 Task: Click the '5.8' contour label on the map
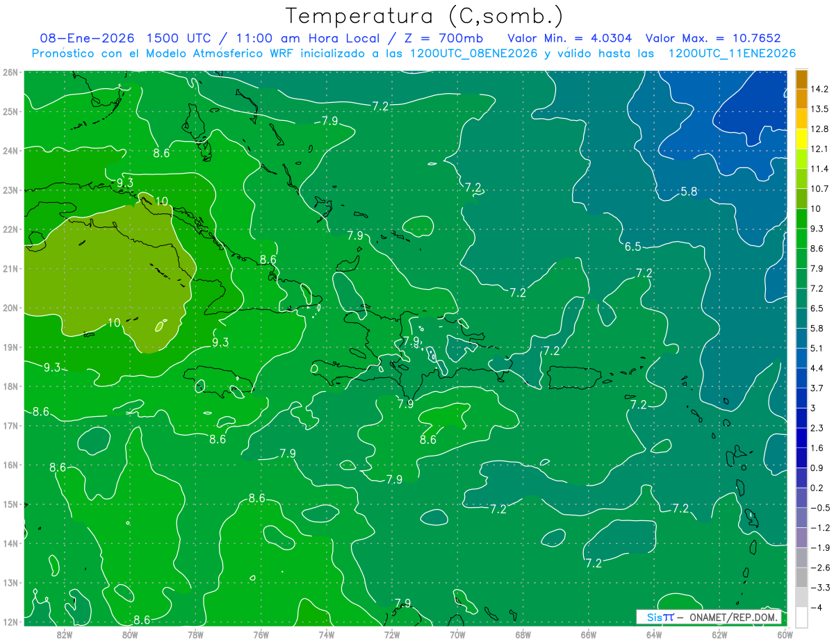[689, 191]
